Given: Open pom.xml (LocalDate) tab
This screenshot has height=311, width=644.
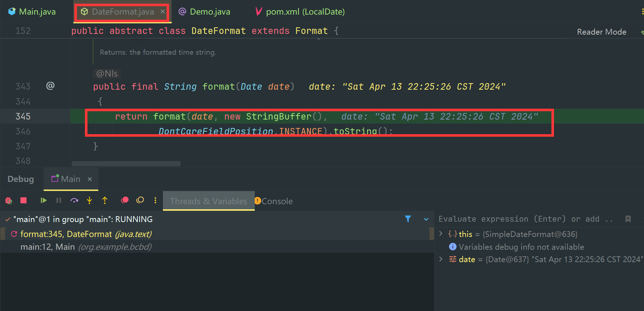Looking at the screenshot, I should tap(300, 12).
